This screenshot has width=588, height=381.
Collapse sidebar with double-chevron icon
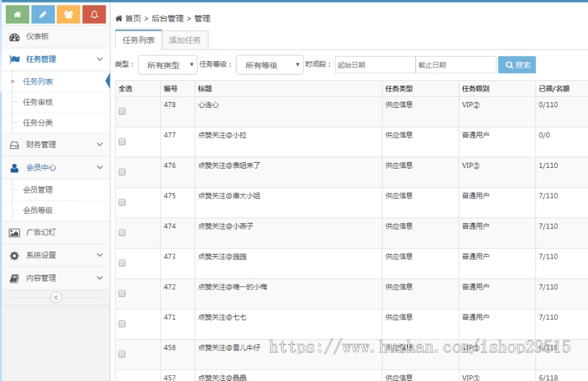coord(56,297)
